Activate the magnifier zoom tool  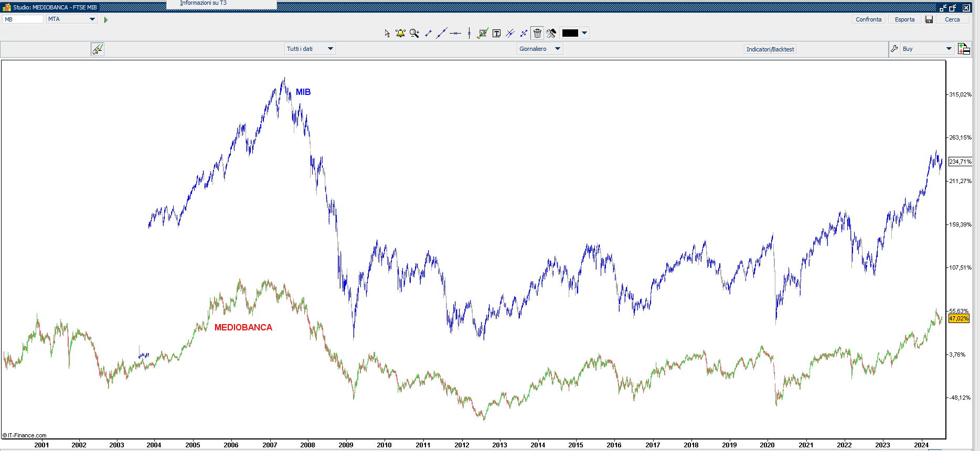coord(414,33)
